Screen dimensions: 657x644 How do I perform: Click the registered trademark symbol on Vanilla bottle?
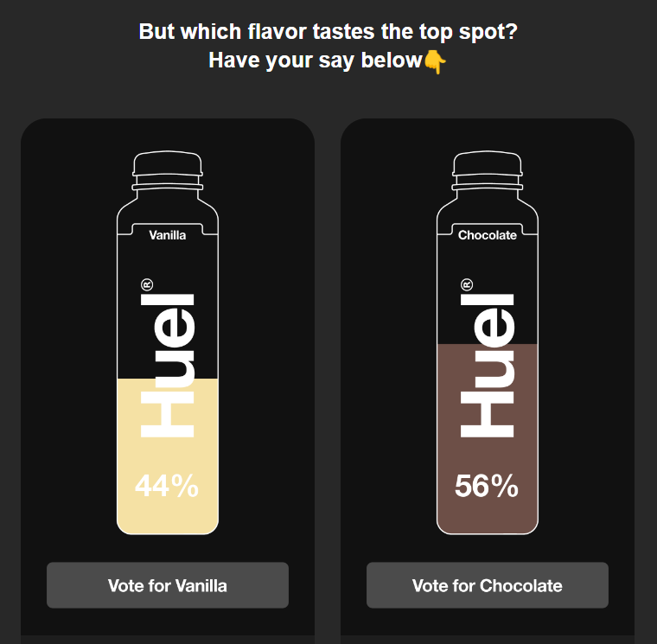(x=147, y=285)
